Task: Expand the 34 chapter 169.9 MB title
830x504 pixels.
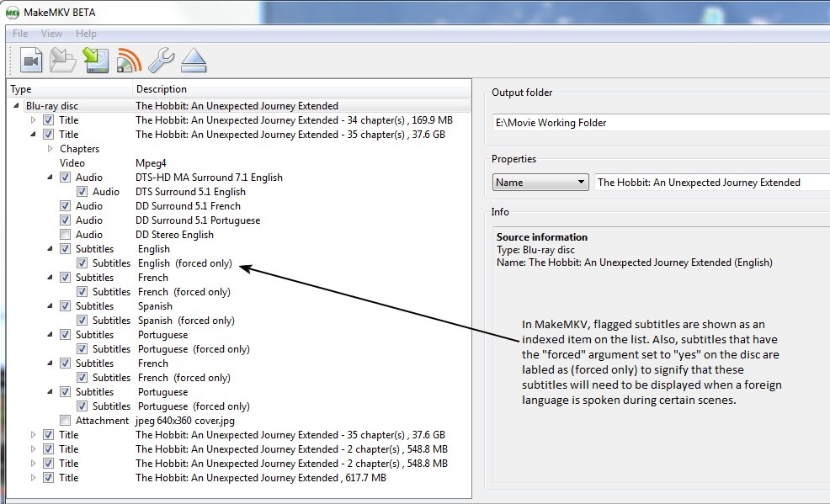Action: click(x=33, y=120)
